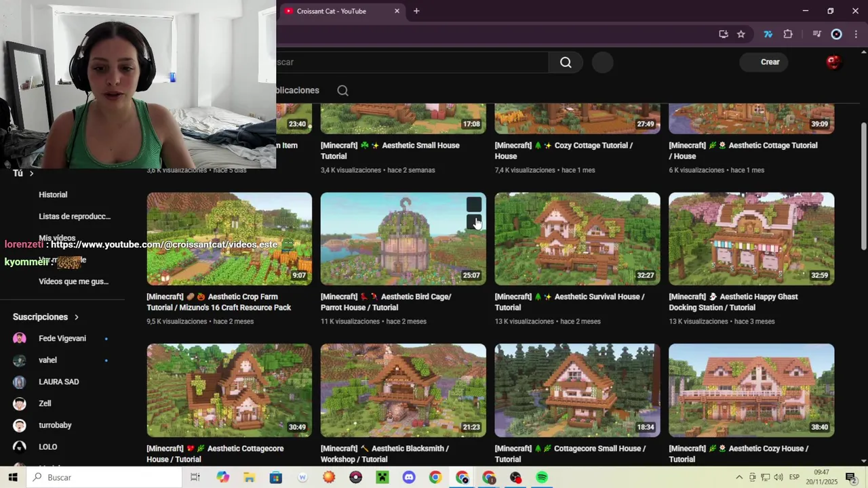Image resolution: width=868 pixels, height=488 pixels.
Task: Open the blue extension icon in toolbar
Action: [x=768, y=35]
